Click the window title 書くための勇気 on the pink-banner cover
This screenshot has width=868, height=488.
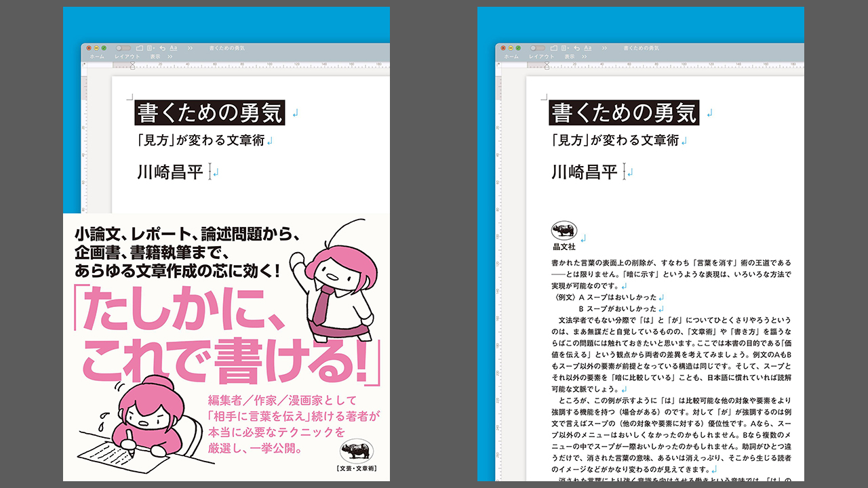(227, 48)
